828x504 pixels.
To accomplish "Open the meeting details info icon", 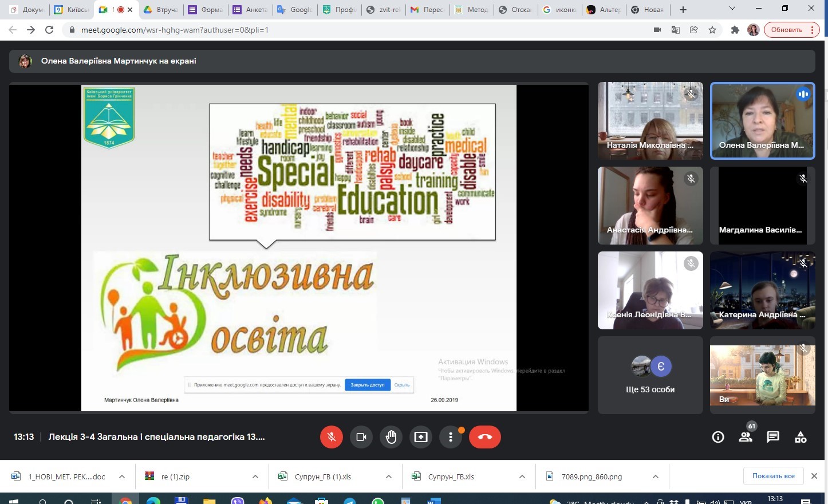I will coord(717,437).
